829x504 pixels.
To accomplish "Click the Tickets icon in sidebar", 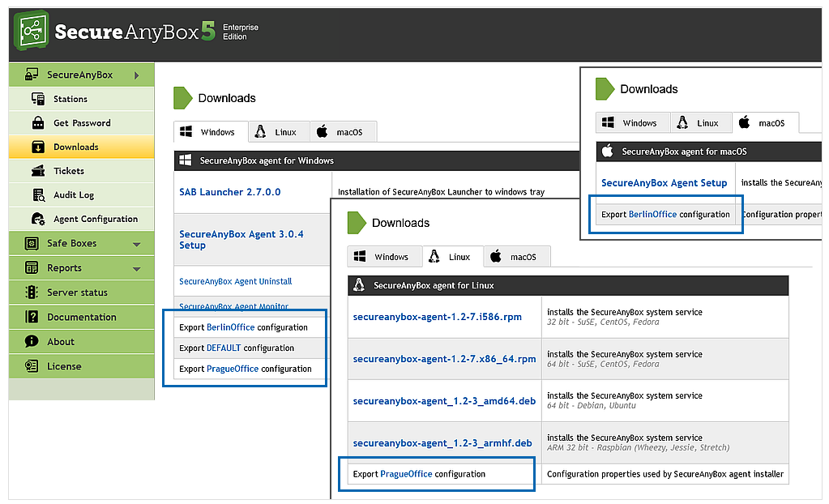I will pyautogui.click(x=38, y=171).
